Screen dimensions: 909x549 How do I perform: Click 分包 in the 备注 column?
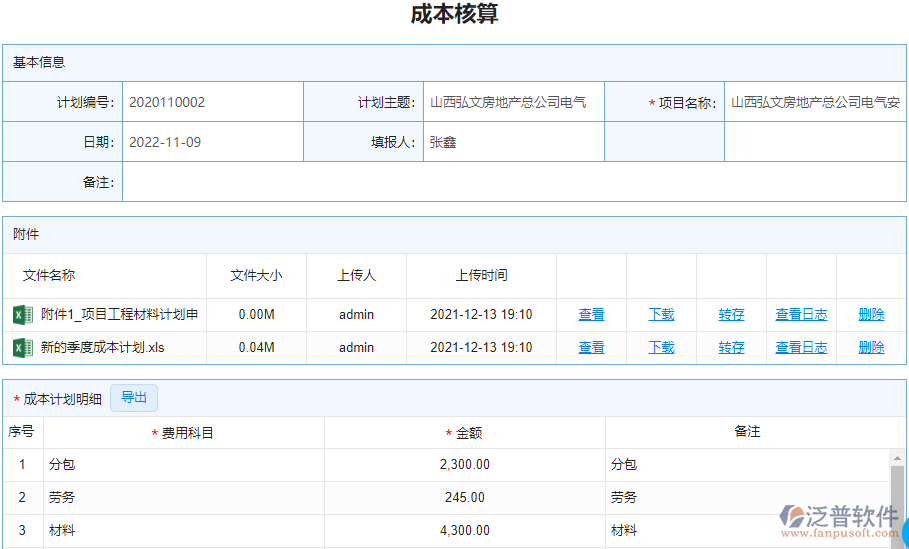(624, 465)
